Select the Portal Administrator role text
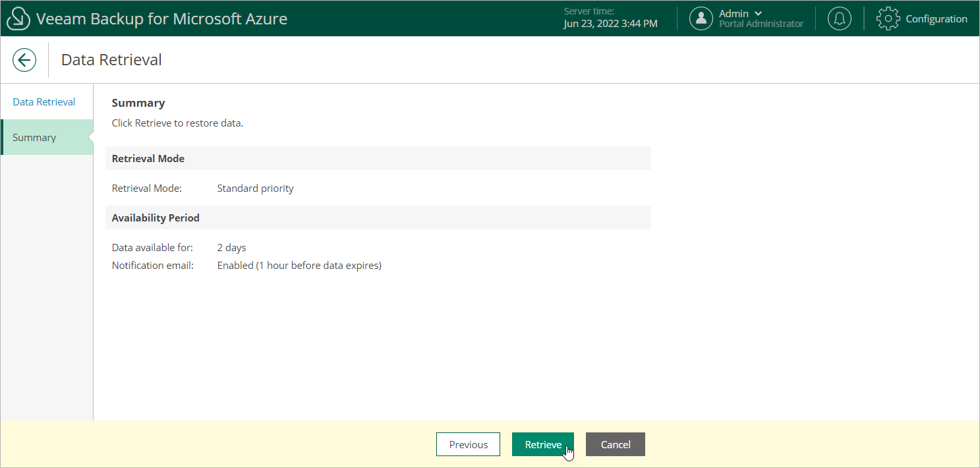Image resolution: width=980 pixels, height=468 pixels. [x=761, y=24]
